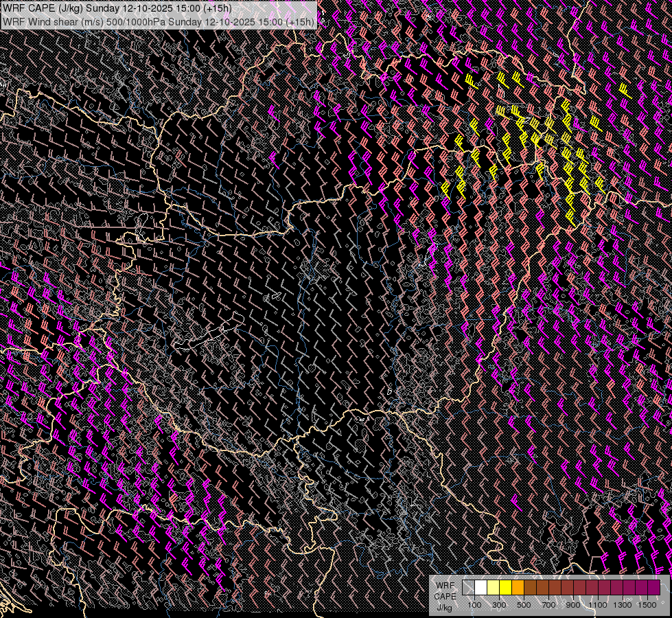Click the (+15h) forecast offset on first line
Image resolution: width=672 pixels, height=618 pixels.
pos(218,8)
